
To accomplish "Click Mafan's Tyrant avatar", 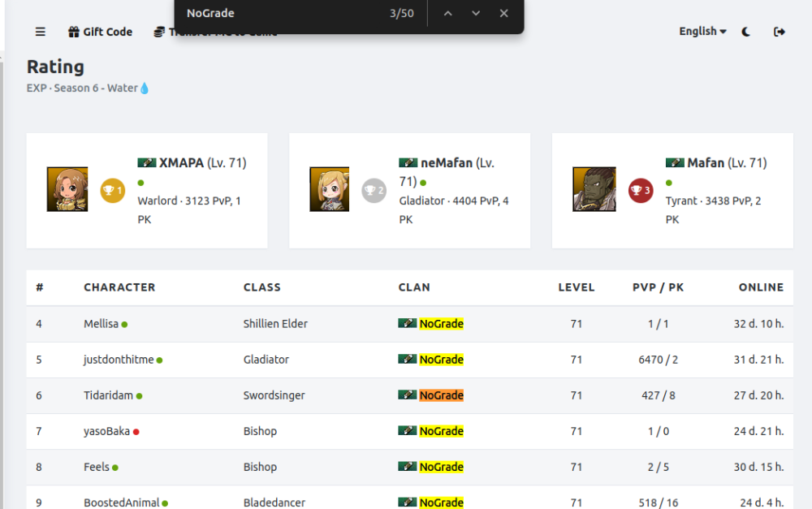I will click(x=594, y=190).
